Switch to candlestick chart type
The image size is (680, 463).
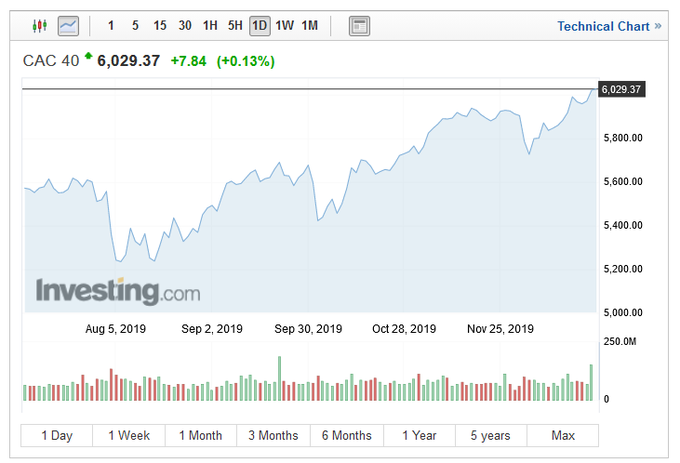pos(39,26)
